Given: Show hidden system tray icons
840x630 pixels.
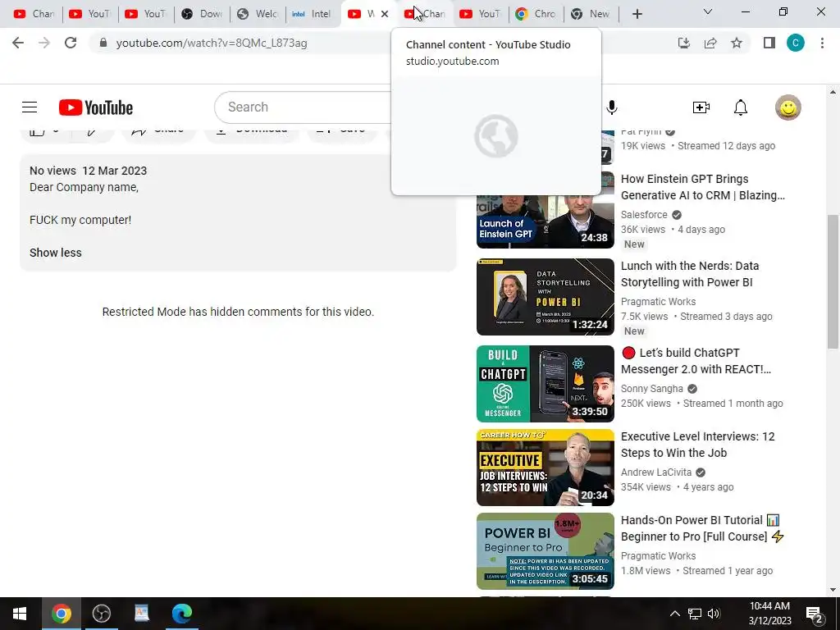Looking at the screenshot, I should coord(675,614).
